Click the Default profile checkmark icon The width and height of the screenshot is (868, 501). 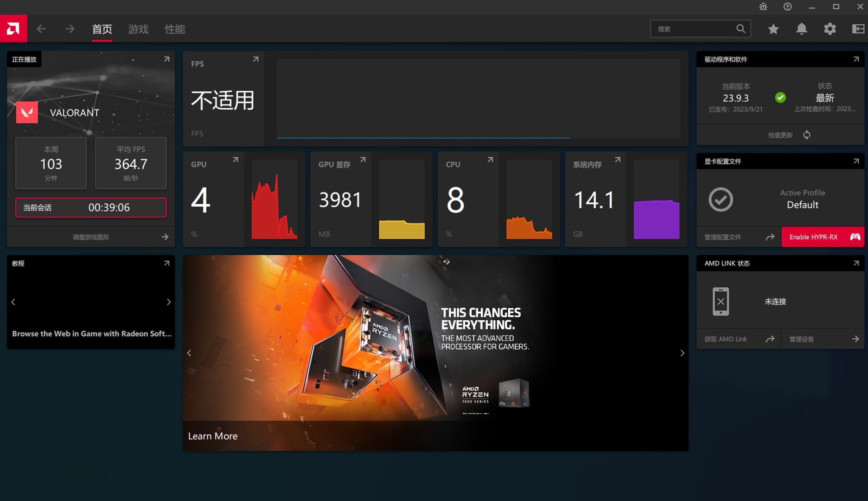tap(721, 200)
